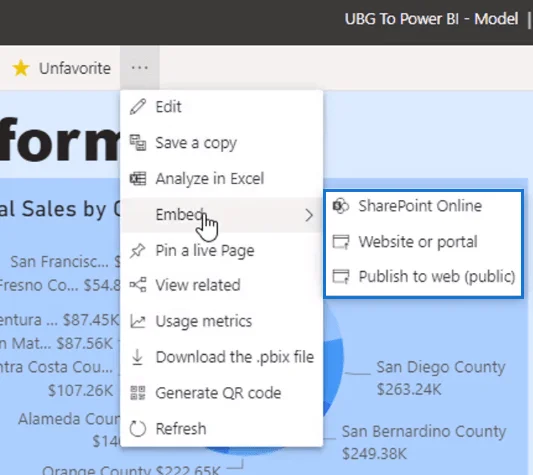Click the circular Refresh icon

coord(138,429)
